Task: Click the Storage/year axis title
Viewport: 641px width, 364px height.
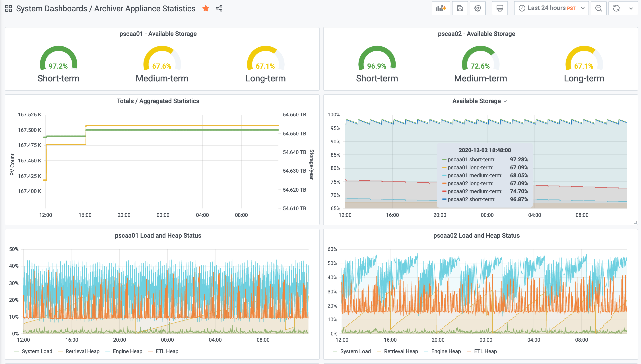Action: click(311, 164)
